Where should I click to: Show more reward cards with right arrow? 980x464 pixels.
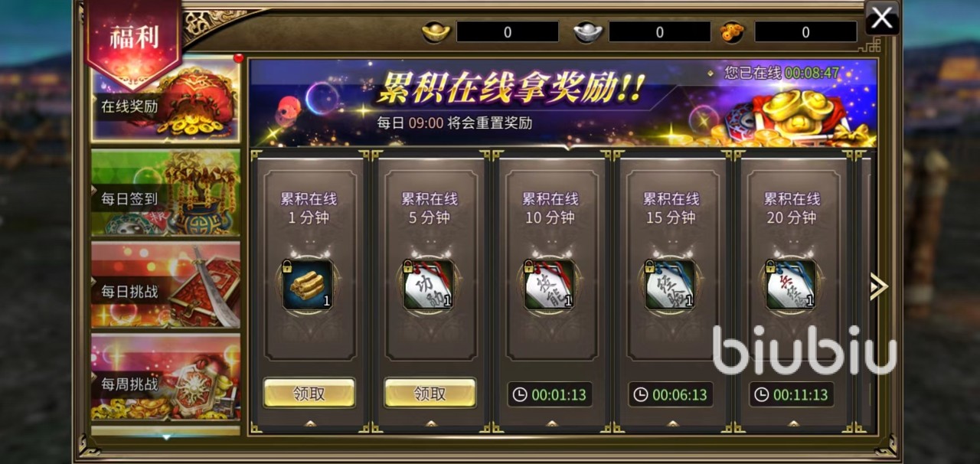point(878,286)
